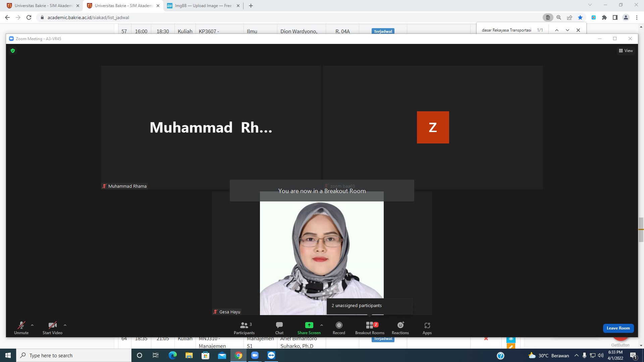Click the browser Back arrow
This screenshot has width=644, height=362.
(7, 17)
